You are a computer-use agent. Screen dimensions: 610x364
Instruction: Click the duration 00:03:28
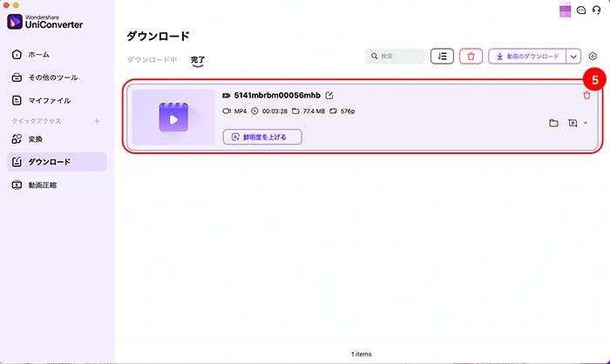(274, 111)
